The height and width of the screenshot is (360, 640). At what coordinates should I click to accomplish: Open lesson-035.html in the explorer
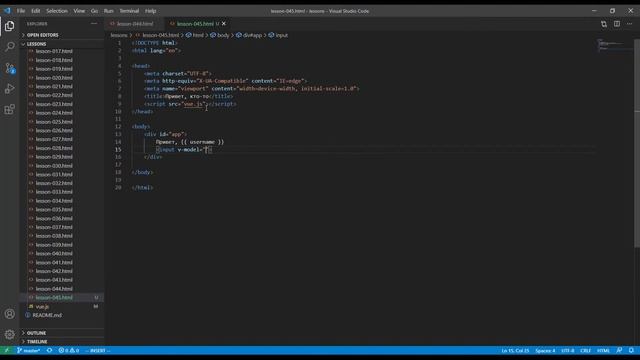tap(54, 209)
